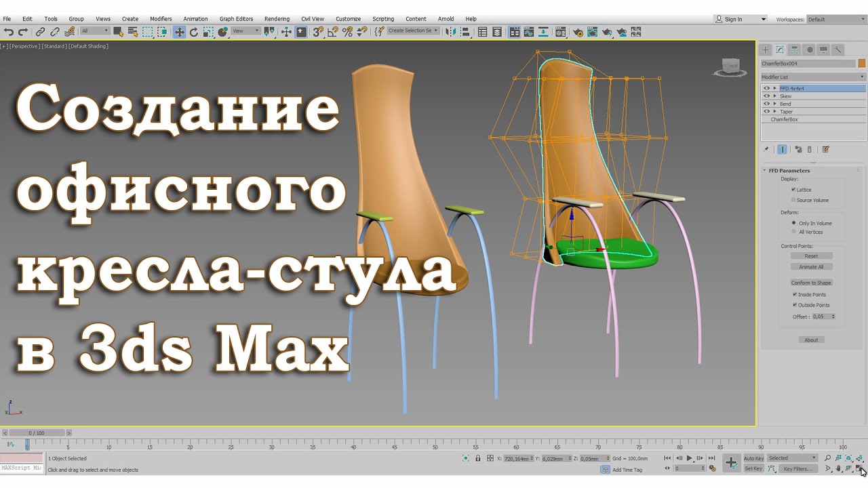The width and height of the screenshot is (868, 488).
Task: Toggle the Percent Snap icon
Action: (347, 31)
